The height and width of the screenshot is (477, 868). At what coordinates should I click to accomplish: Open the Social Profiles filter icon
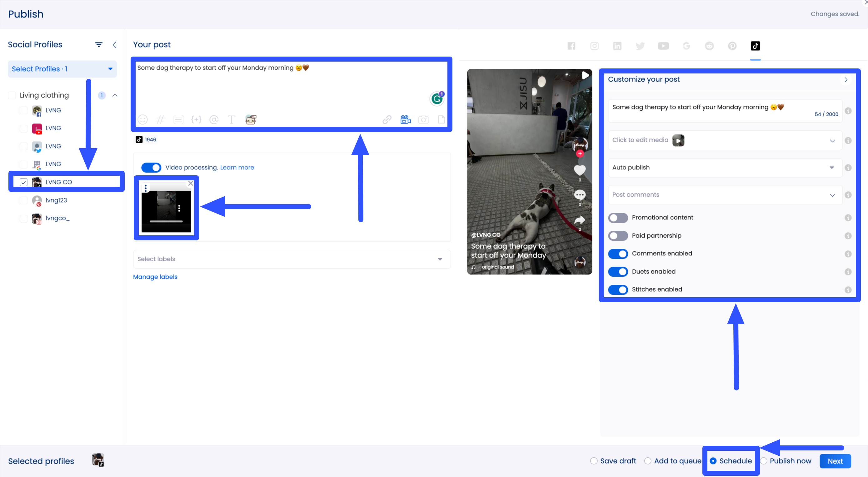tap(98, 44)
